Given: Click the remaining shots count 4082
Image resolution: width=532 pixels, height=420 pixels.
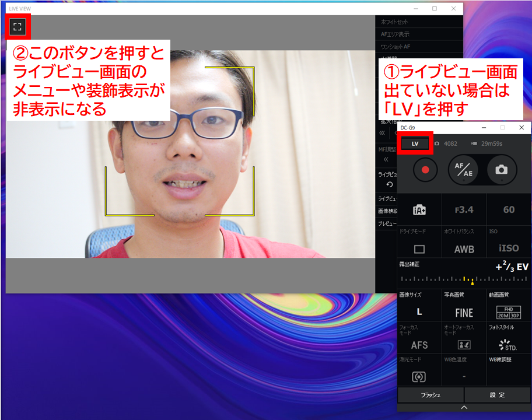Looking at the screenshot, I should coord(450,143).
